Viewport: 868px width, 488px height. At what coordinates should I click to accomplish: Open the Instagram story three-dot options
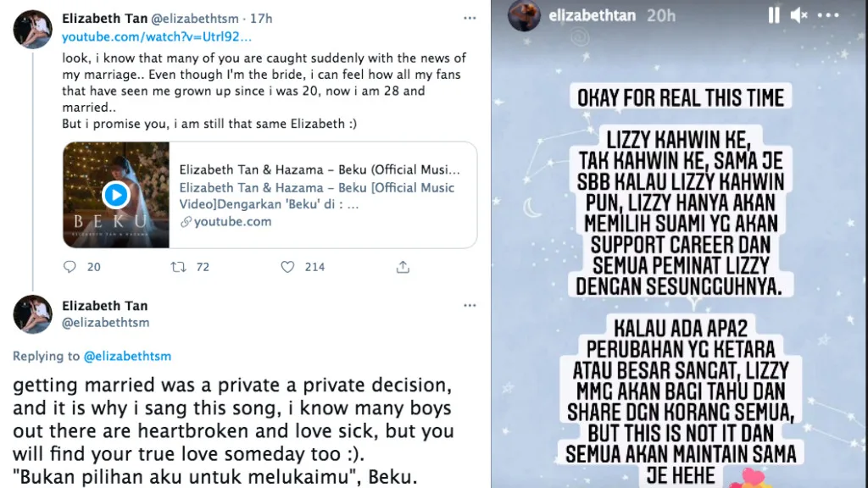click(826, 14)
